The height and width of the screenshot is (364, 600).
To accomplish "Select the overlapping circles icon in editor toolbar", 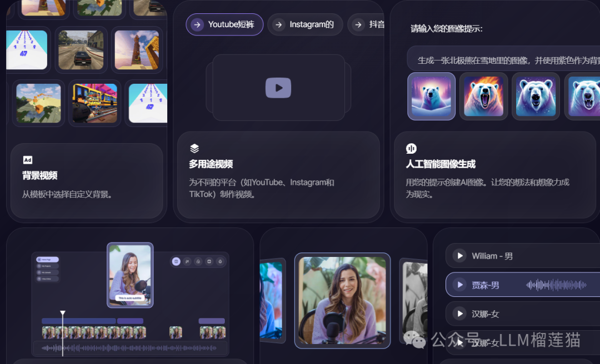I will click(198, 261).
